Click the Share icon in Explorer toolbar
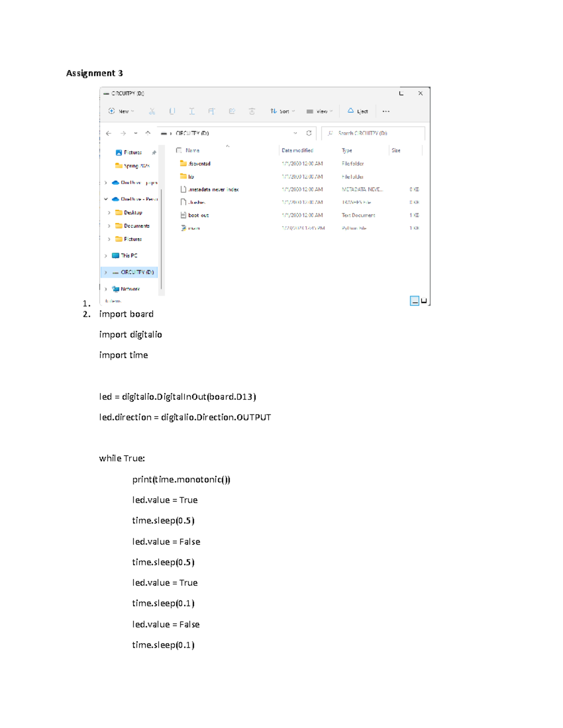The width and height of the screenshot is (563, 728). coord(232,112)
